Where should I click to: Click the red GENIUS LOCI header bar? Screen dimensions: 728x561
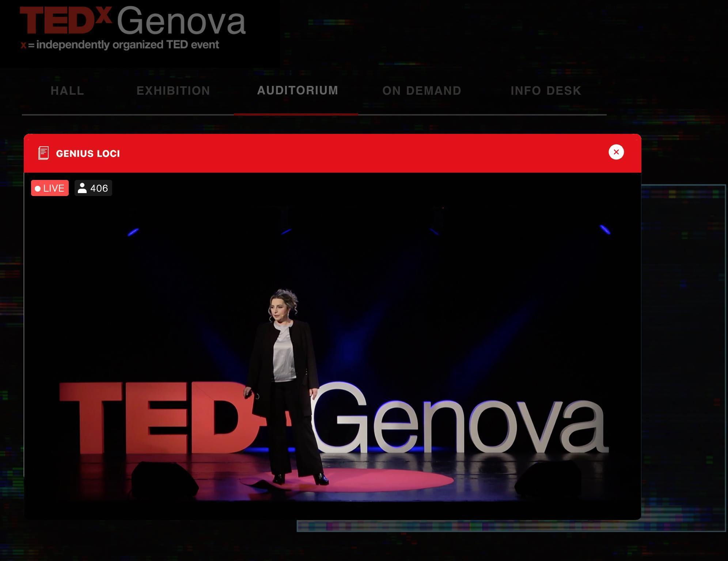coord(329,153)
